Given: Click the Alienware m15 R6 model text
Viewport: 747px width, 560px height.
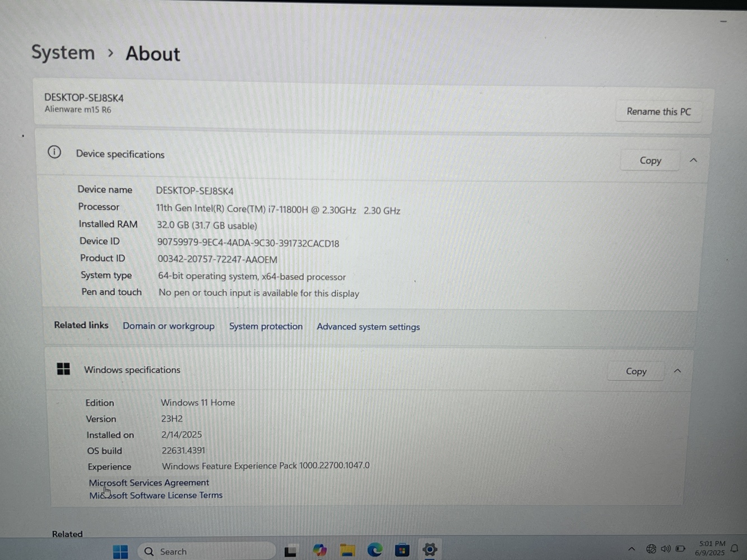Looking at the screenshot, I should point(78,109).
